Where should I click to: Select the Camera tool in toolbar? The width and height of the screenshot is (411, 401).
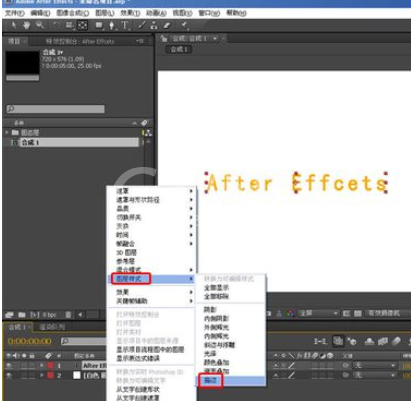point(69,25)
